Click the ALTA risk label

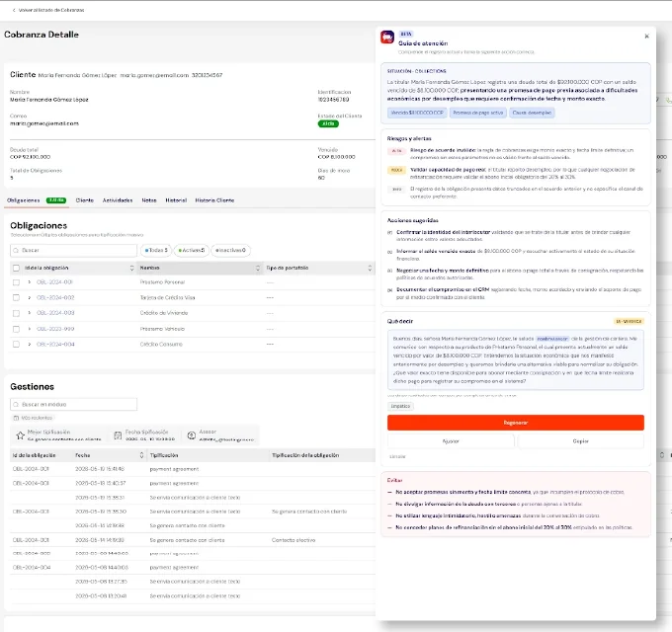[x=397, y=151]
